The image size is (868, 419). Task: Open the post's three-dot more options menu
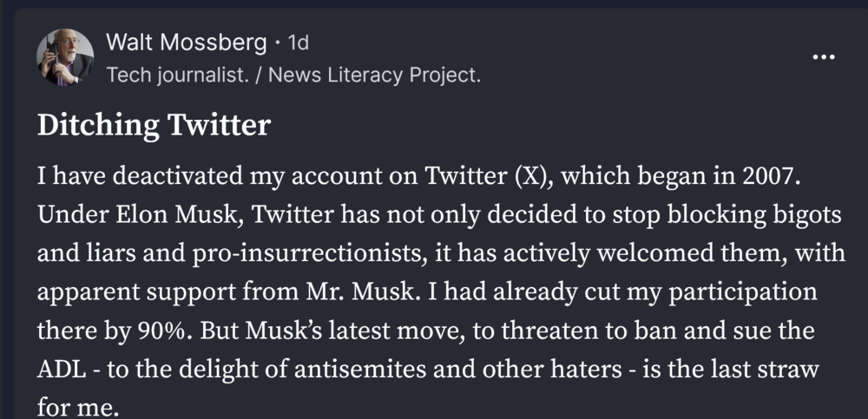(x=824, y=57)
